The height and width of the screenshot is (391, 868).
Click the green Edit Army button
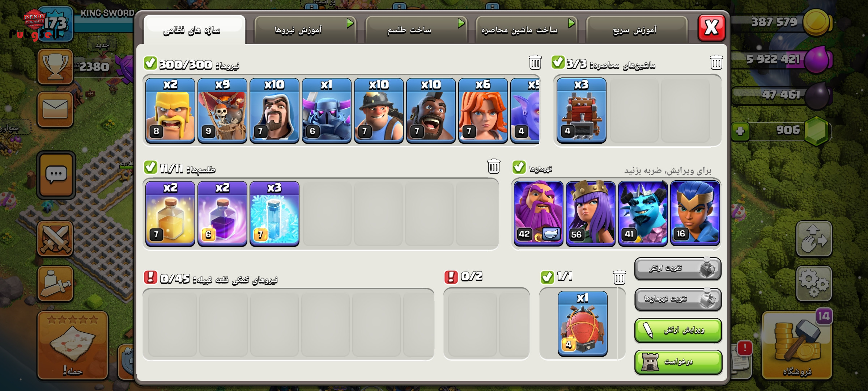pos(678,330)
